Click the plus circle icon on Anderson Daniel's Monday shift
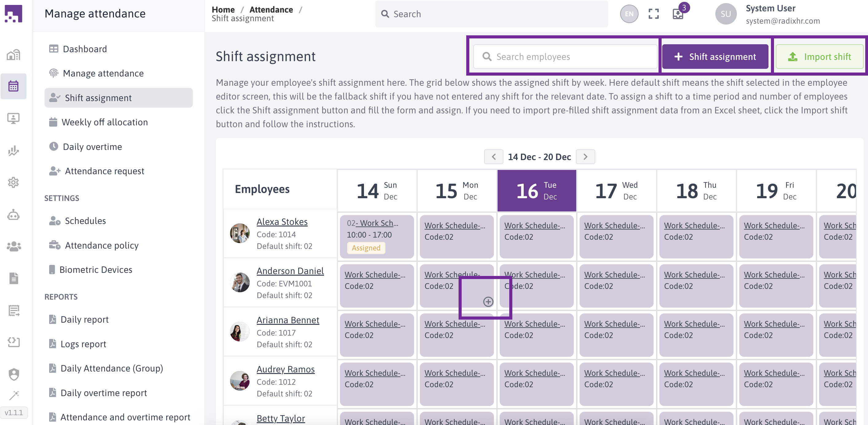Screen dimensions: 868x425 [x=488, y=302]
